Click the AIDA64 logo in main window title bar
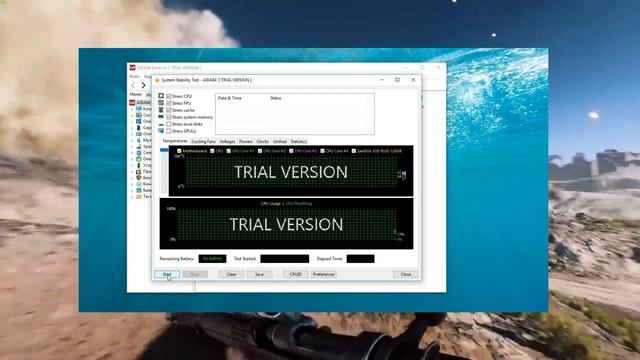Viewport: 640px width, 360px height. [132, 67]
